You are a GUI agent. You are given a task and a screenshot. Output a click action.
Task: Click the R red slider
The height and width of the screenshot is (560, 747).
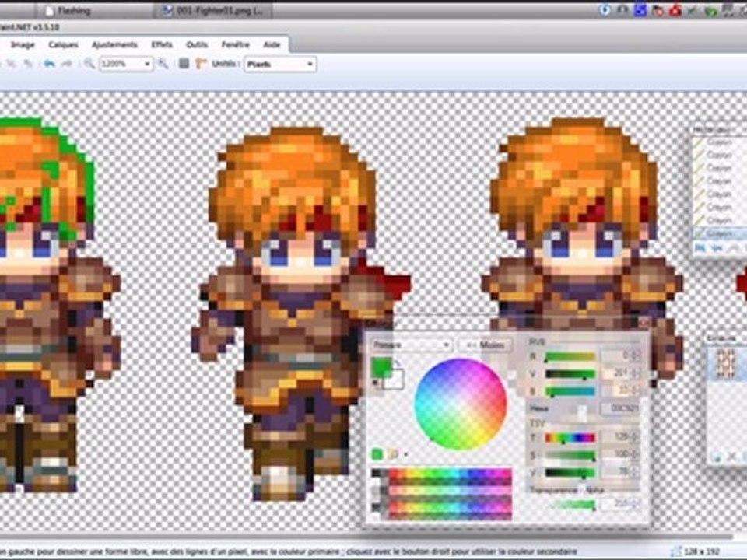pos(570,357)
